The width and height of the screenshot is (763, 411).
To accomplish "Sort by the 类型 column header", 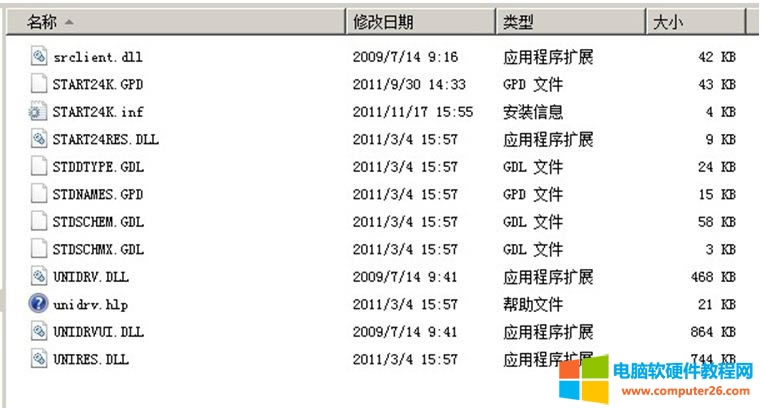I will click(x=518, y=21).
